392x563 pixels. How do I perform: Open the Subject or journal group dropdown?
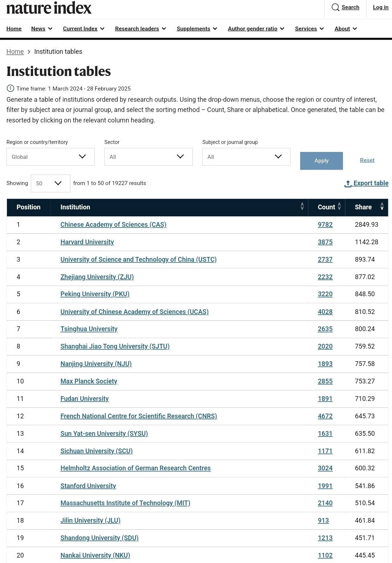click(x=246, y=157)
